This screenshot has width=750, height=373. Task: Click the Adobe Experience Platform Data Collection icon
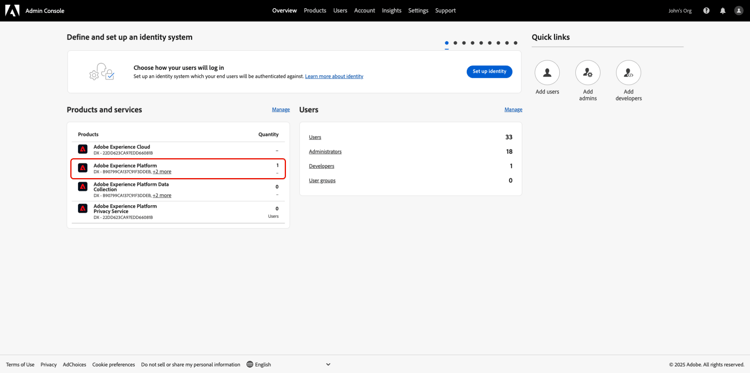click(x=83, y=186)
